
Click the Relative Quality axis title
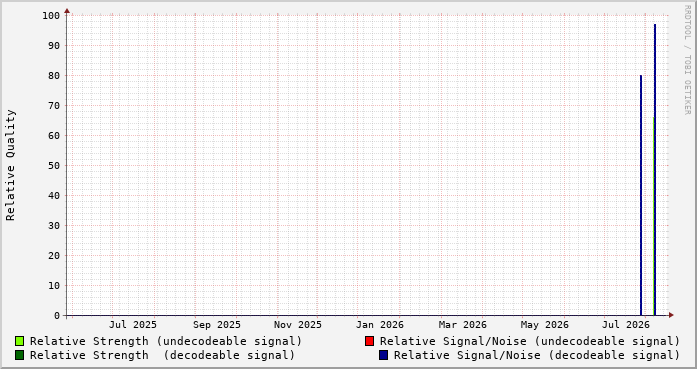[10, 165]
